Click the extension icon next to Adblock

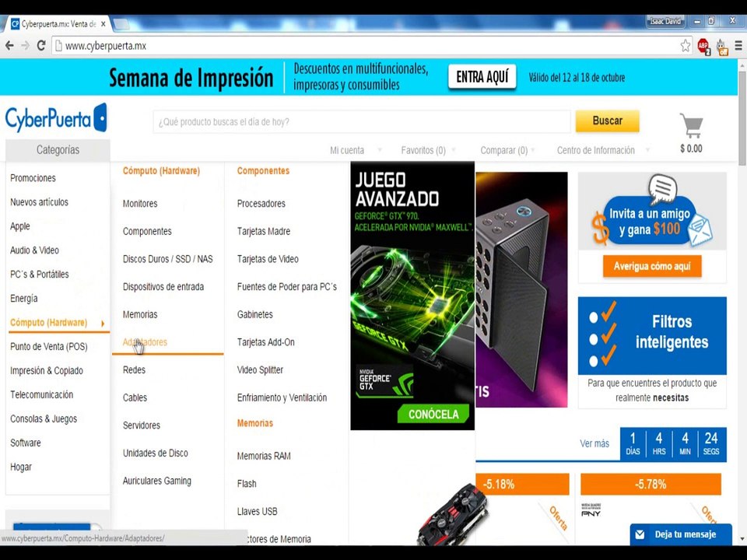(x=722, y=47)
